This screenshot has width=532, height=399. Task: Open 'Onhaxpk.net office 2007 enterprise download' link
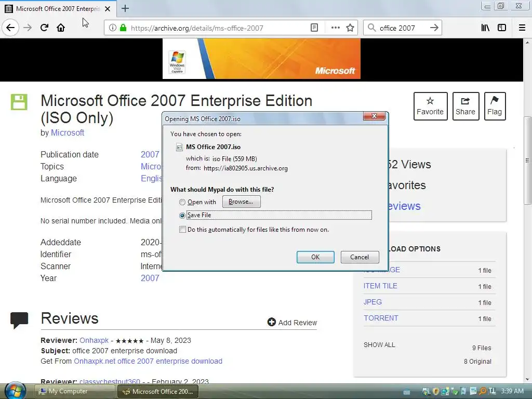[148, 361]
